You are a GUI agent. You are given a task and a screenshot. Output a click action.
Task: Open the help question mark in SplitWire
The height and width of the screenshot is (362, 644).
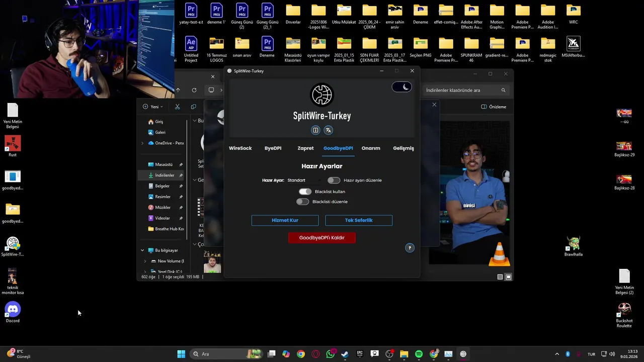pos(410,248)
